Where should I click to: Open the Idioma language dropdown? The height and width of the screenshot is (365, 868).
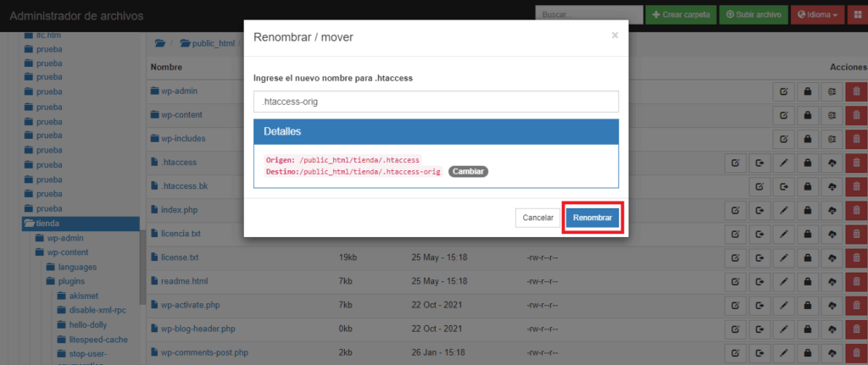(818, 15)
